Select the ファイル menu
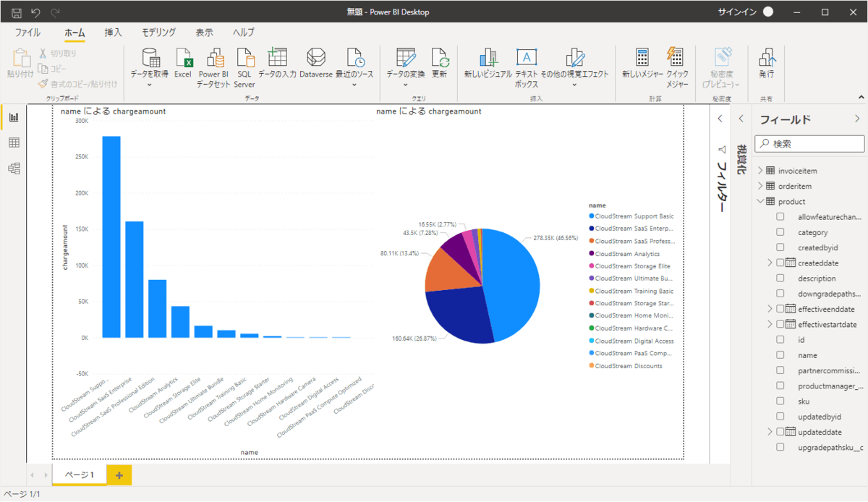 pos(27,33)
